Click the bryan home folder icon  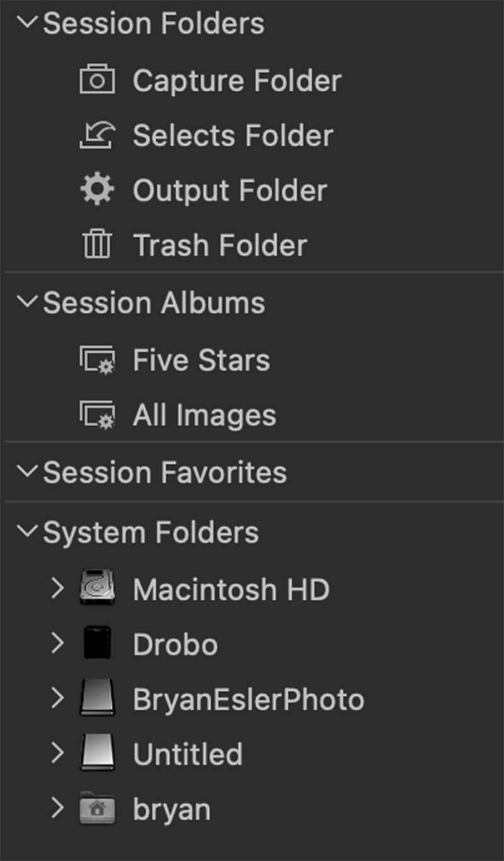point(97,809)
